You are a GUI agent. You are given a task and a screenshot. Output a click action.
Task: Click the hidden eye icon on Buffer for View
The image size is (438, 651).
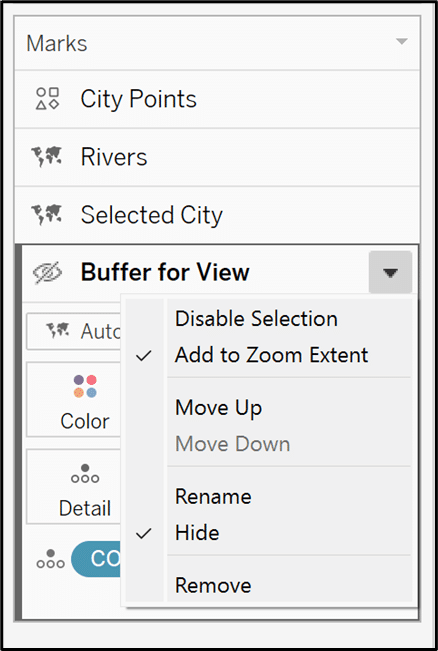pyautogui.click(x=47, y=273)
